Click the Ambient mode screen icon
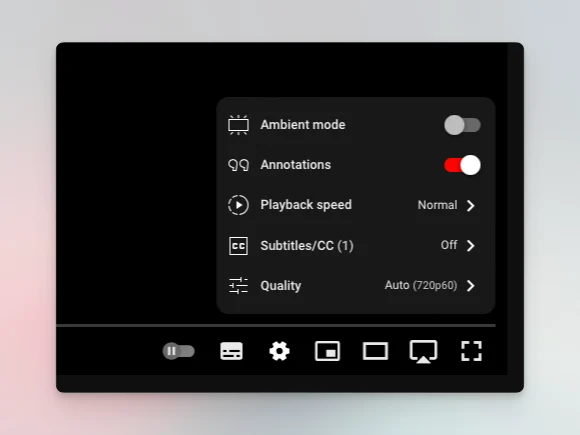Image resolution: width=580 pixels, height=435 pixels. point(239,125)
